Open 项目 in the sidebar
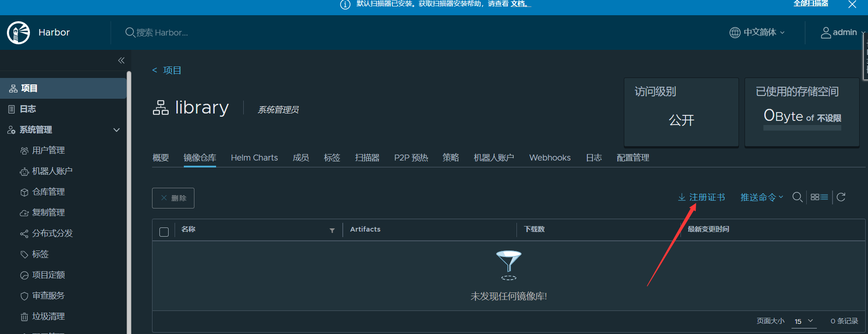 point(63,88)
